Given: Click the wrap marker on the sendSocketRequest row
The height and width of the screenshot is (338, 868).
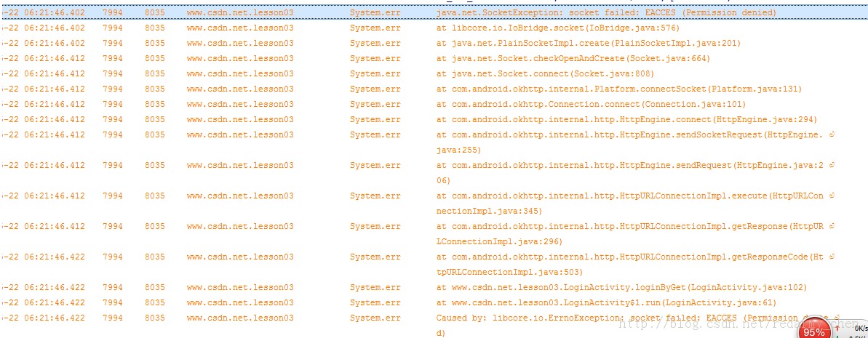Looking at the screenshot, I should point(832,134).
